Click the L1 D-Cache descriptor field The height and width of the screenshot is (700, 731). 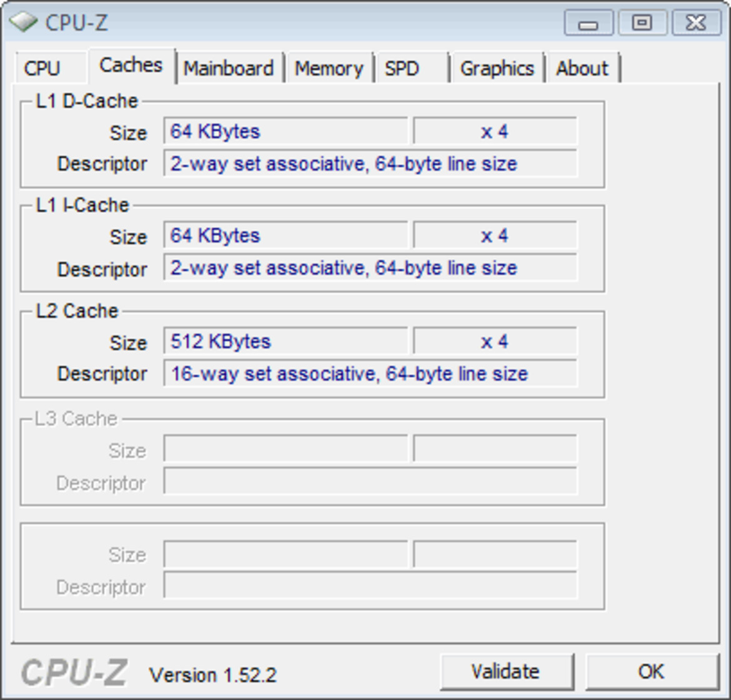point(370,164)
